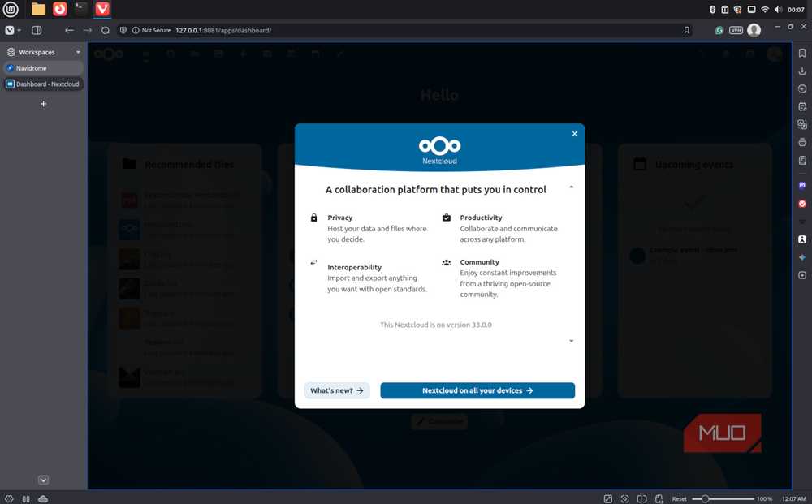The image size is (812, 504).
Task: Open Bluetooth settings in system tray
Action: pyautogui.click(x=712, y=9)
